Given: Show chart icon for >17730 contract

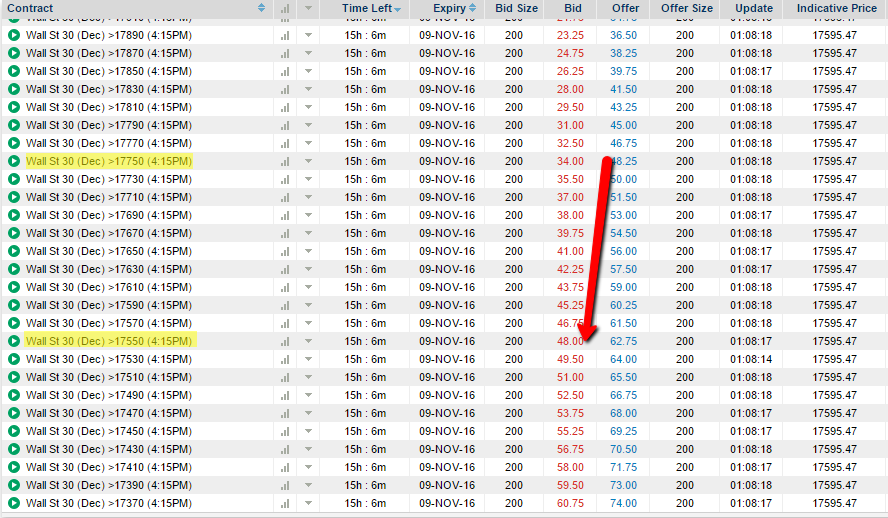Looking at the screenshot, I should [285, 179].
